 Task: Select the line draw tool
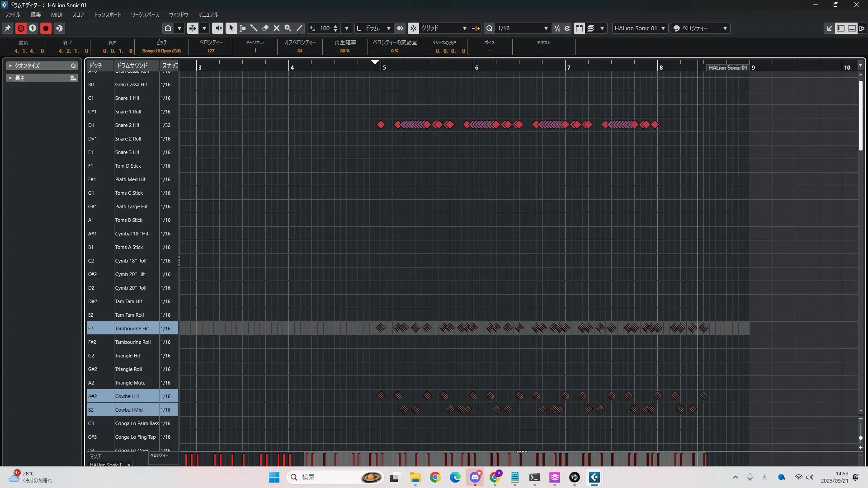[299, 28]
